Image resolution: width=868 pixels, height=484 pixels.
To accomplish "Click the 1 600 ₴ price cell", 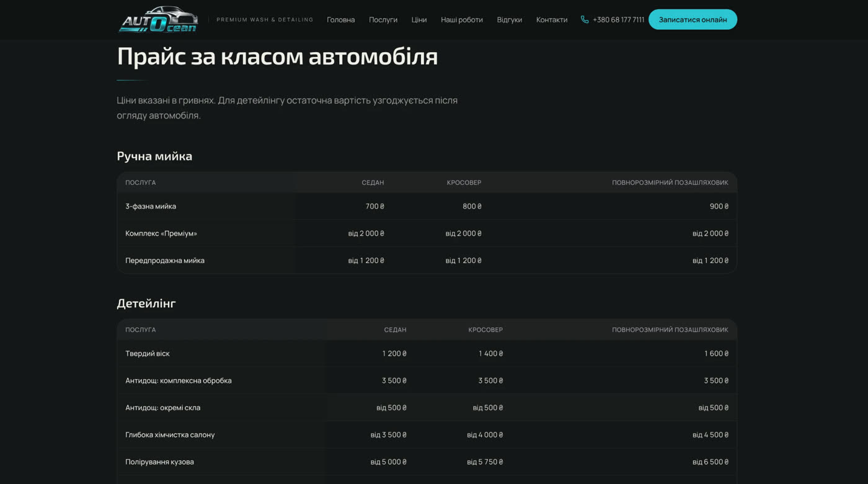I will click(x=717, y=354).
